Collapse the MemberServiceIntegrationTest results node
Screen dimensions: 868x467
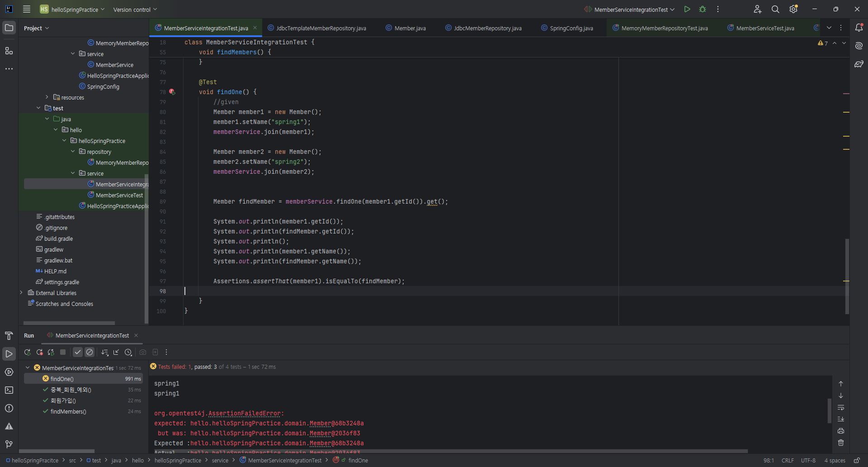(x=28, y=368)
